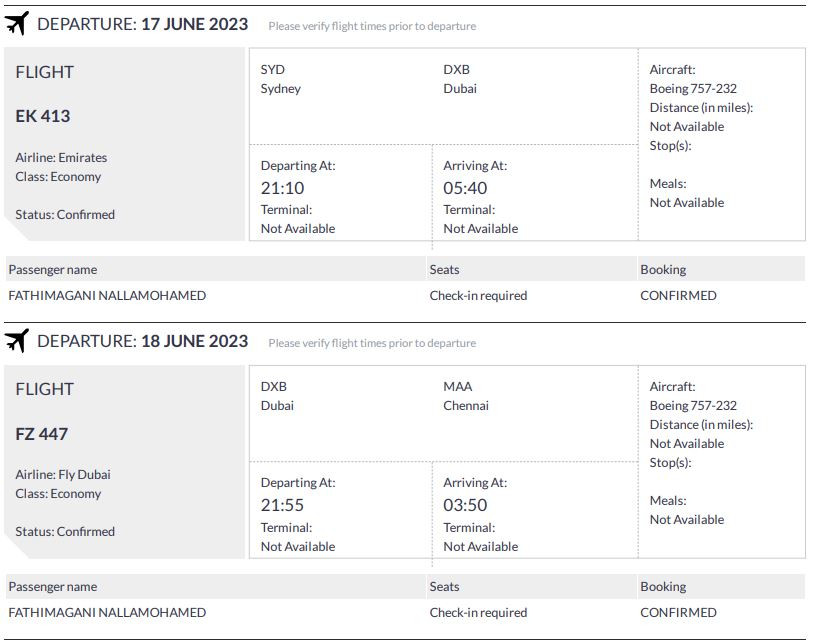The width and height of the screenshot is (815, 642).
Task: Click the DEPARTURE: 18 JUNE 2023 heading
Action: click(x=142, y=341)
